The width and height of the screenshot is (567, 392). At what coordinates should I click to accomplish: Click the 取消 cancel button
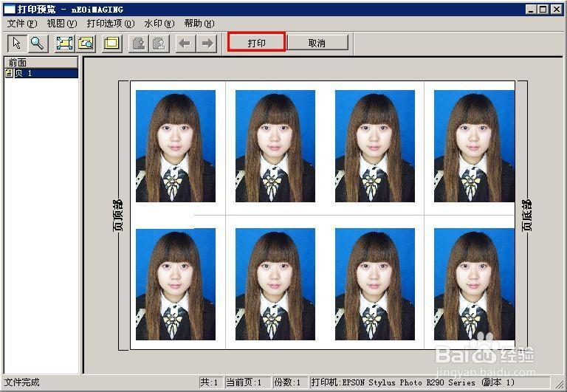tap(317, 43)
